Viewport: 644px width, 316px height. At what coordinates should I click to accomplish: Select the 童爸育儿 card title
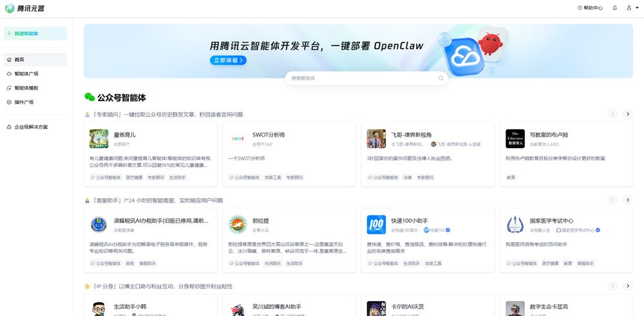coord(125,135)
